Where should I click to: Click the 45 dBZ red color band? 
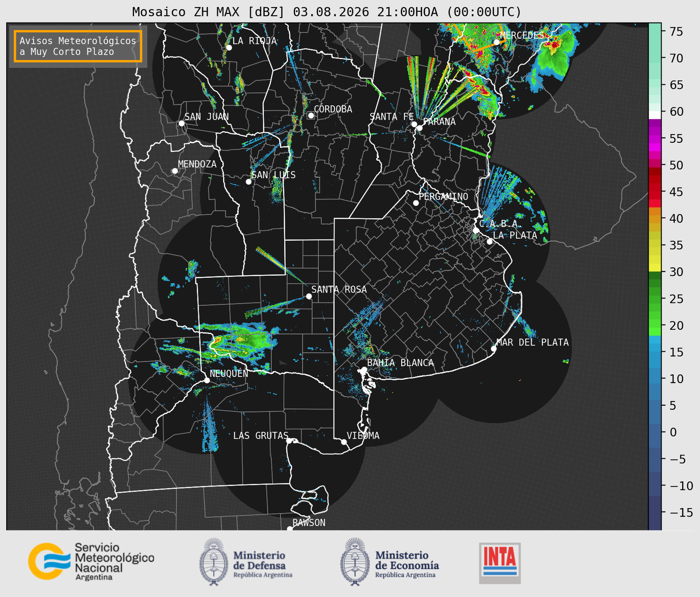pyautogui.click(x=655, y=192)
